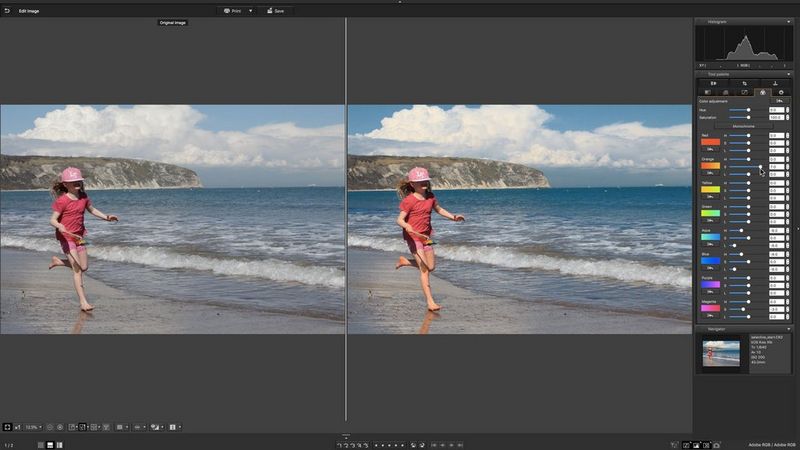Select the Blue color swatch
This screenshot has height=450, width=800.
point(709,260)
